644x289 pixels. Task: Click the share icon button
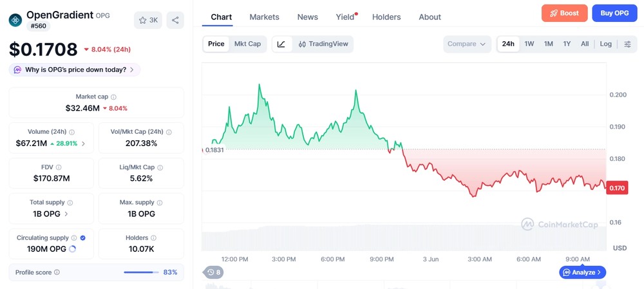[x=175, y=20]
